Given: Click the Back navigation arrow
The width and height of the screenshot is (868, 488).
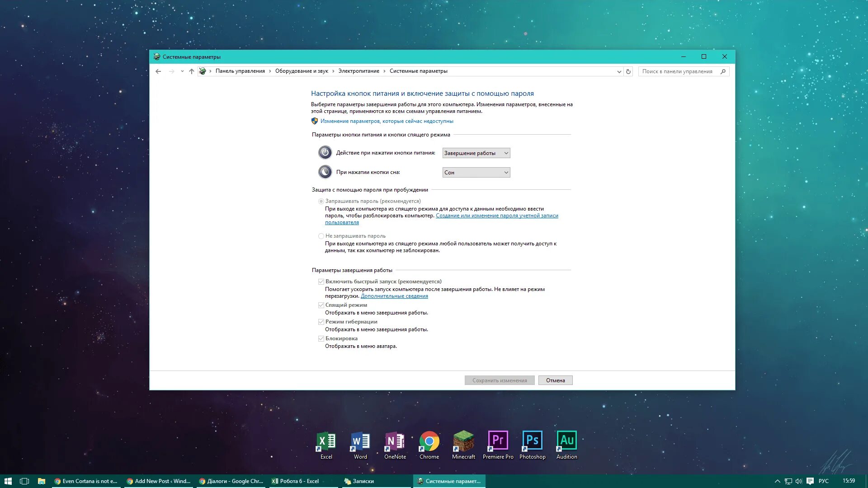Looking at the screenshot, I should point(158,71).
